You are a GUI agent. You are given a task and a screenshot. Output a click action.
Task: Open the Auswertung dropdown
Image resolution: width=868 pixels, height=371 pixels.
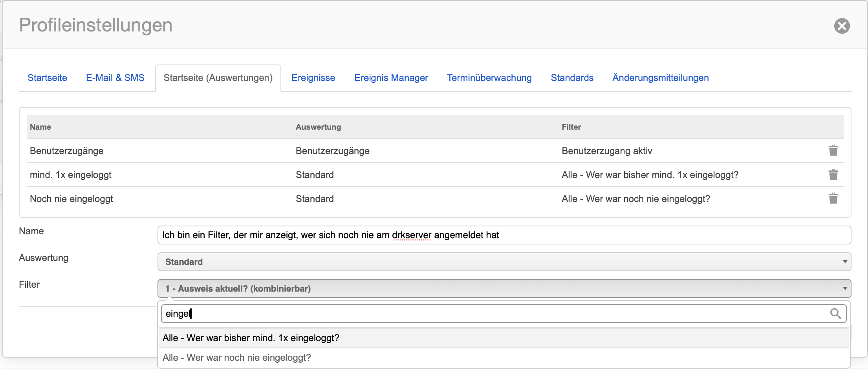click(504, 262)
